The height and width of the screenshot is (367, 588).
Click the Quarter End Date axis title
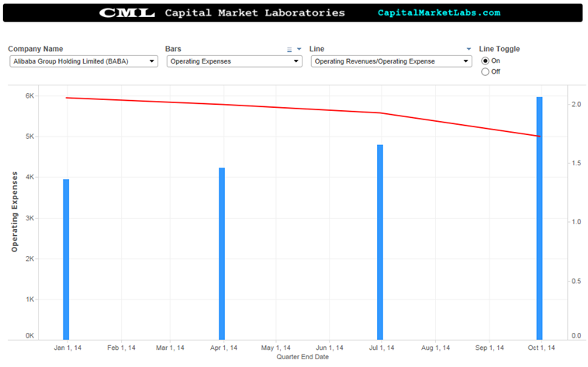303,357
